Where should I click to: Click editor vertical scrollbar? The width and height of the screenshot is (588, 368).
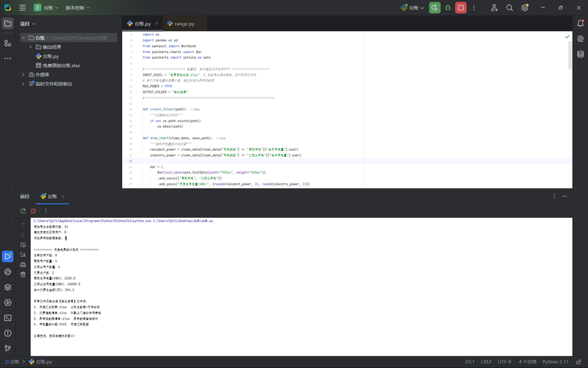point(570,55)
